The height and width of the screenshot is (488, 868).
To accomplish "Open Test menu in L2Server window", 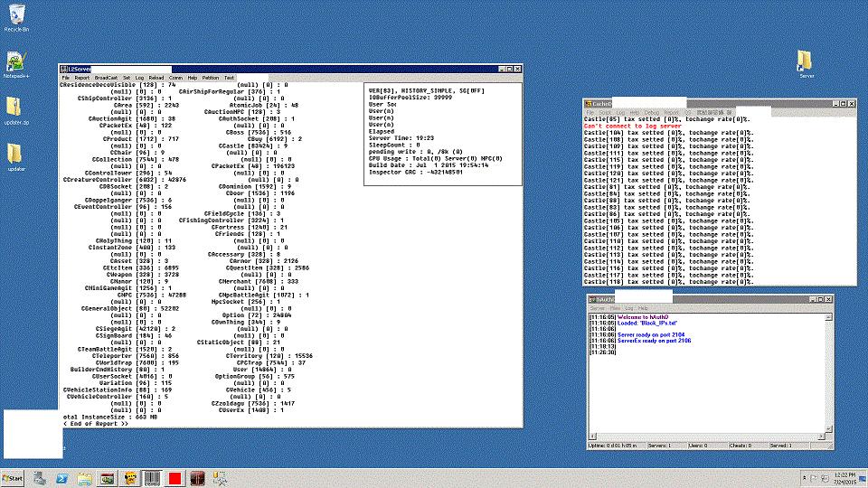I will 229,78.
